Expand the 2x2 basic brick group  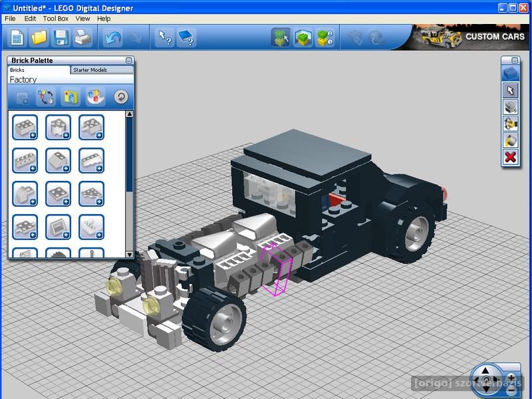[25, 127]
